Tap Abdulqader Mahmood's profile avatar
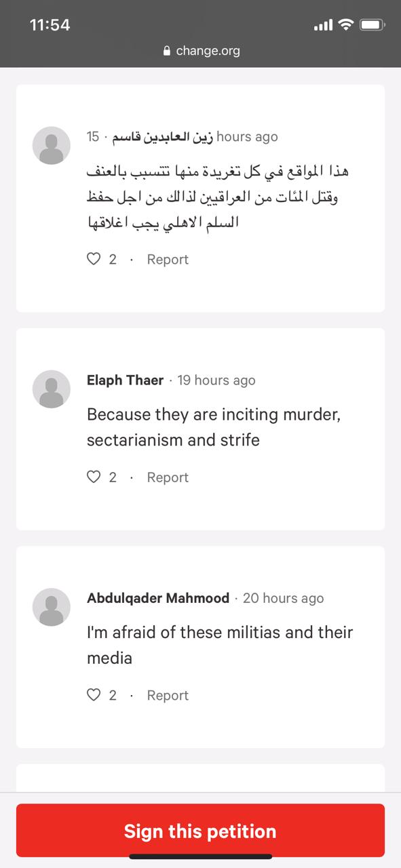This screenshot has height=868, width=401. click(52, 607)
